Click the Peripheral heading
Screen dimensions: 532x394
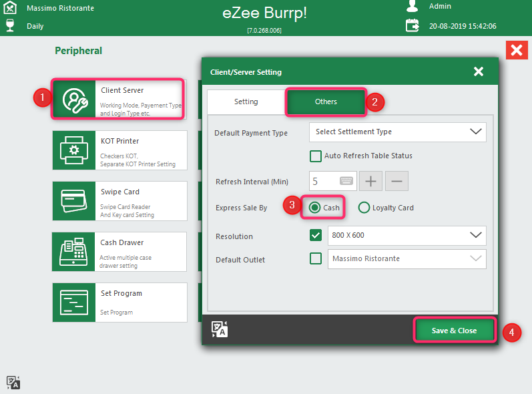pyautogui.click(x=78, y=51)
